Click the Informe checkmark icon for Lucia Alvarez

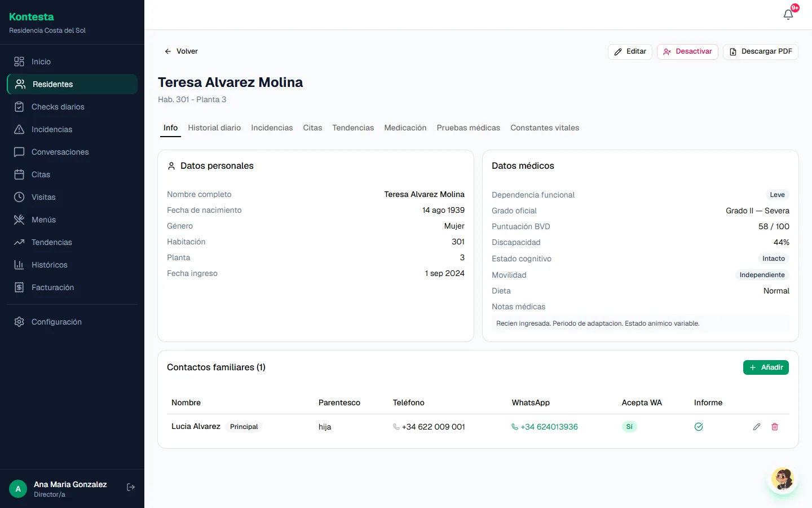[x=699, y=427]
